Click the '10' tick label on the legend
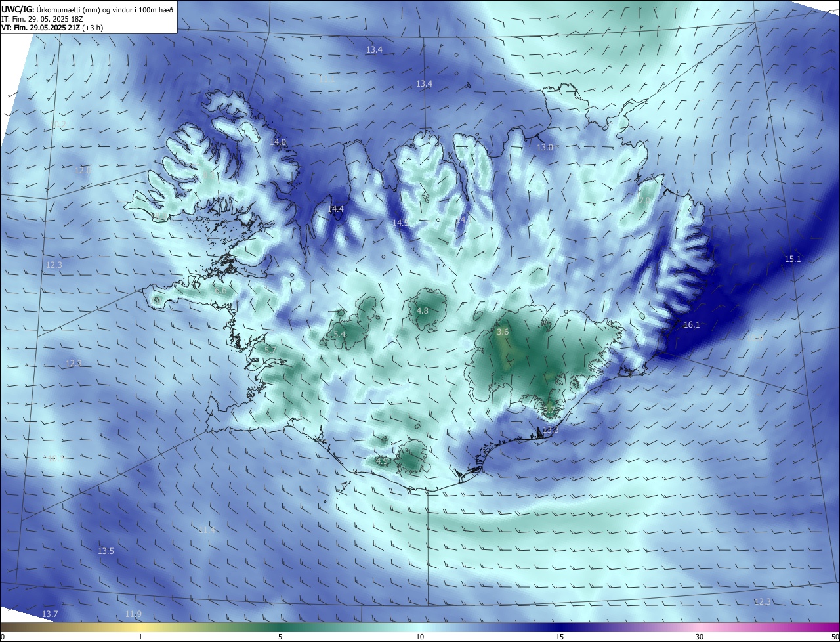The height and width of the screenshot is (642, 840). click(420, 637)
